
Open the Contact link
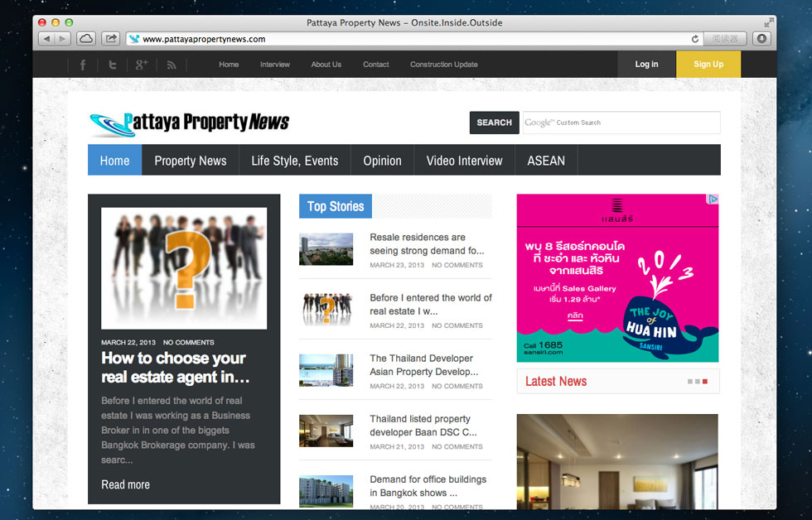point(376,65)
